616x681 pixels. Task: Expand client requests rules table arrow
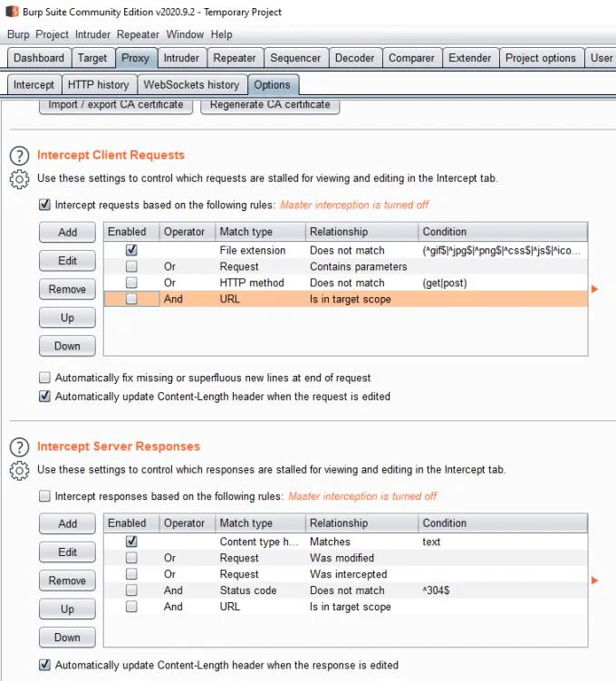click(x=595, y=289)
